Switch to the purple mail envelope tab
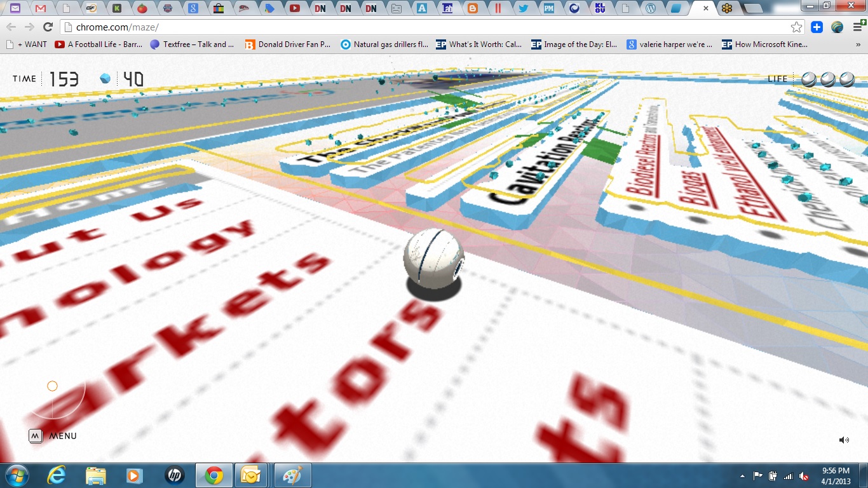 (x=15, y=8)
